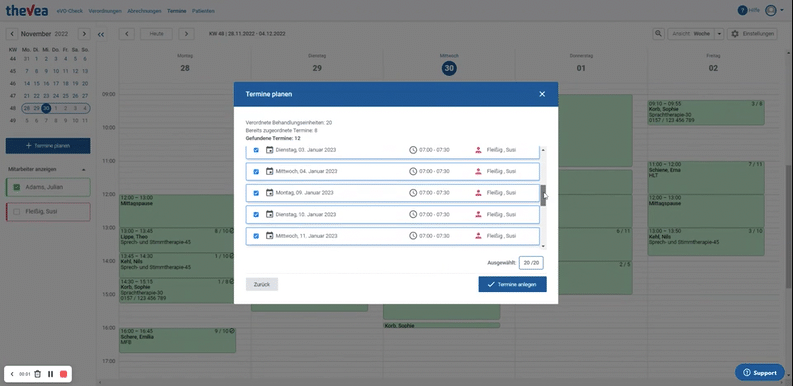Image resolution: width=793 pixels, height=386 pixels.
Task: Click calendar icon for Dienstag, 10. Januar
Action: pos(270,215)
